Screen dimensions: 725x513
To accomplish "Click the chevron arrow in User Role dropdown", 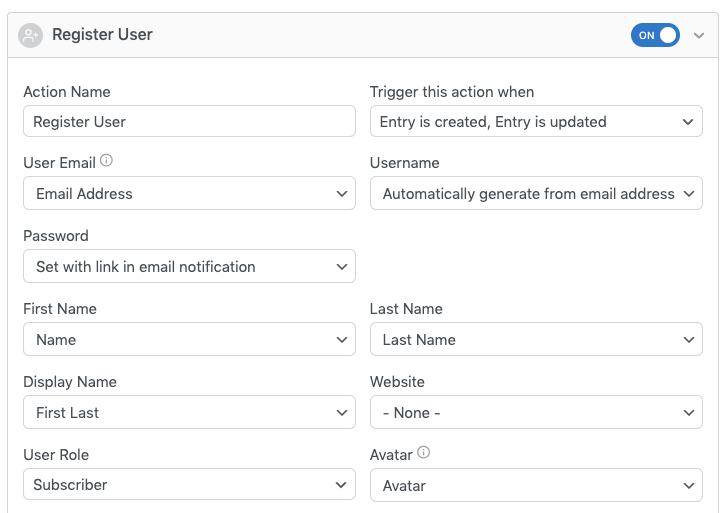I will [341, 485].
